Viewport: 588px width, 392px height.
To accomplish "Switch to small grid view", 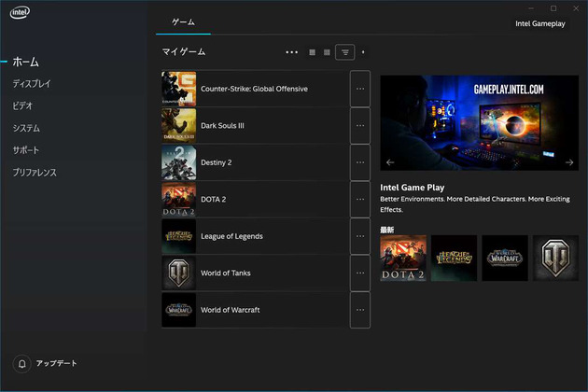I will click(x=312, y=52).
